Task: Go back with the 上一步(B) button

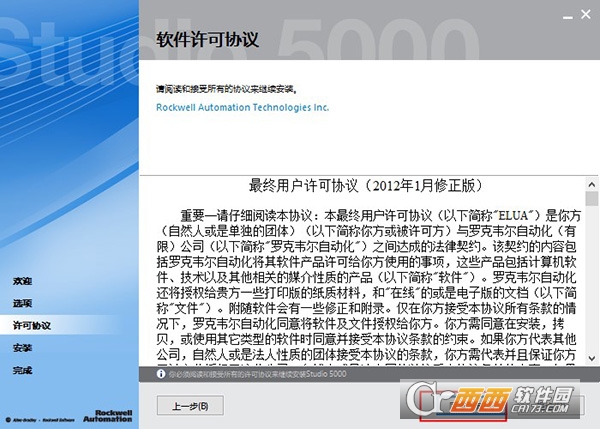Action: tap(190, 406)
